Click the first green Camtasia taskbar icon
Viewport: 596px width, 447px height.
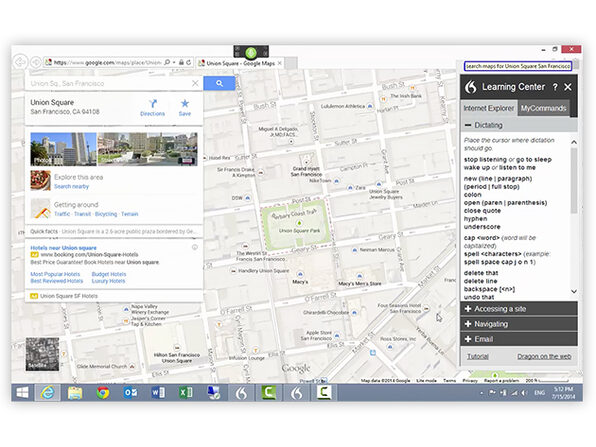(x=269, y=393)
